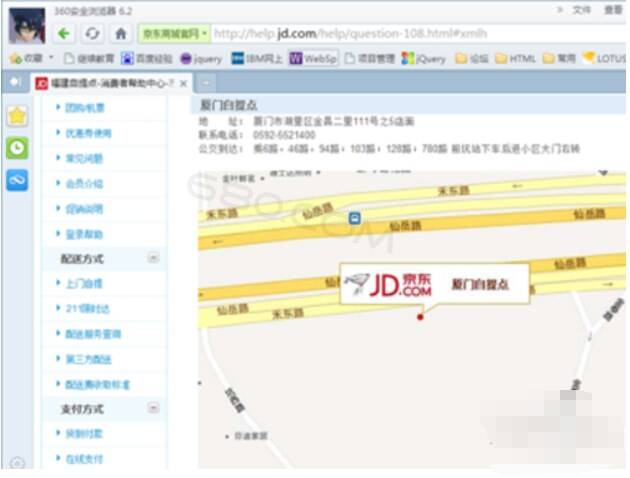Click the phone number 0592-5521400
Screen dimensions: 630x478
click(284, 135)
